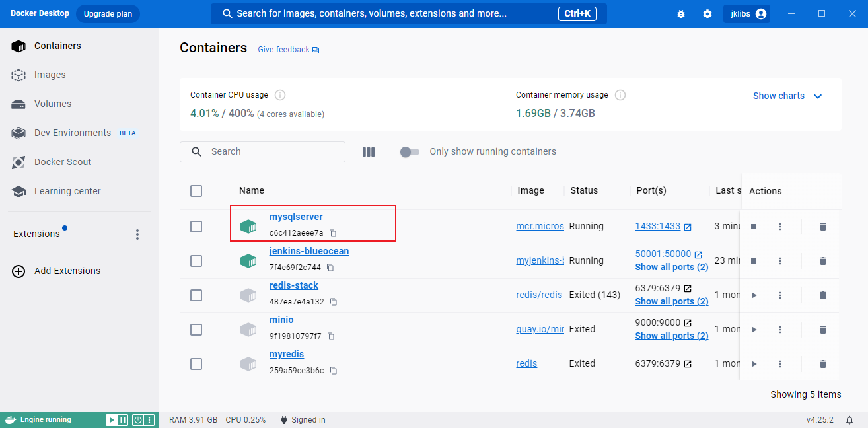This screenshot has height=428, width=868.
Task: Click the columns layout icon beside search
Action: click(x=369, y=152)
